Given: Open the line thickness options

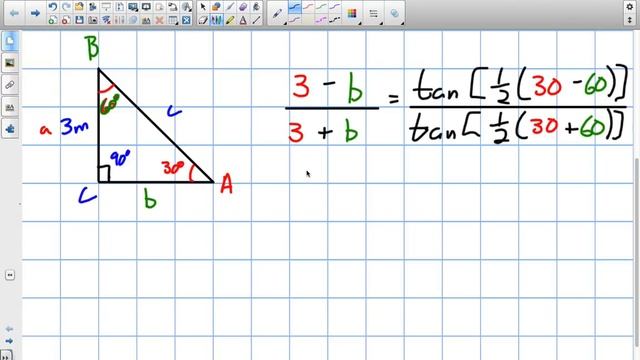Looking at the screenshot, I should pos(373,13).
